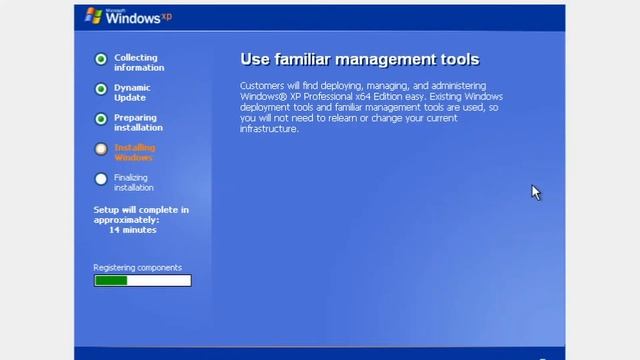Click the Preparing installation label
The image size is (640, 360).
(138, 122)
